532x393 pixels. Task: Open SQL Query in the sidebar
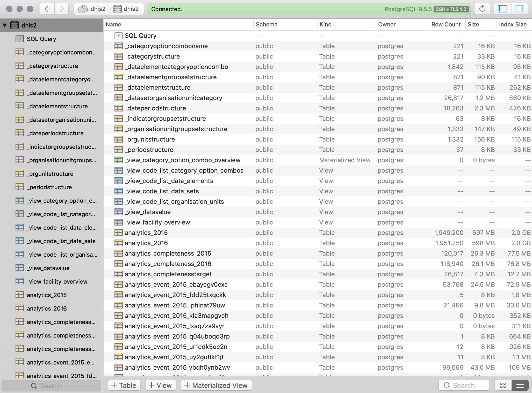click(x=41, y=39)
